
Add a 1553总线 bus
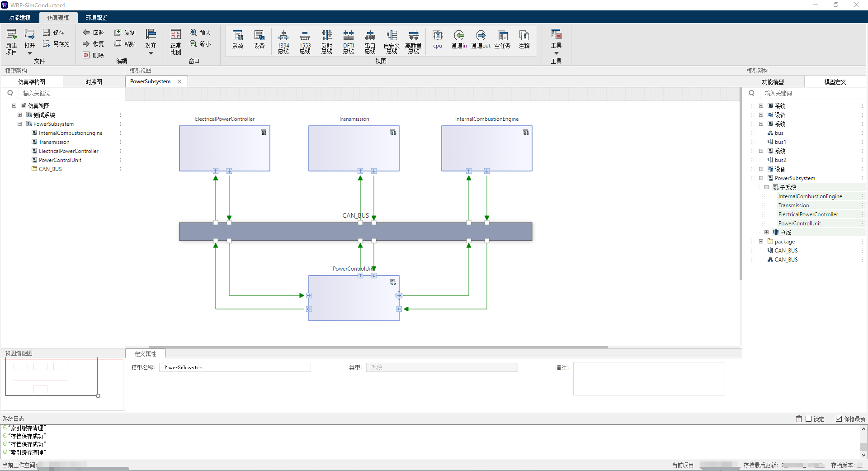[x=305, y=42]
